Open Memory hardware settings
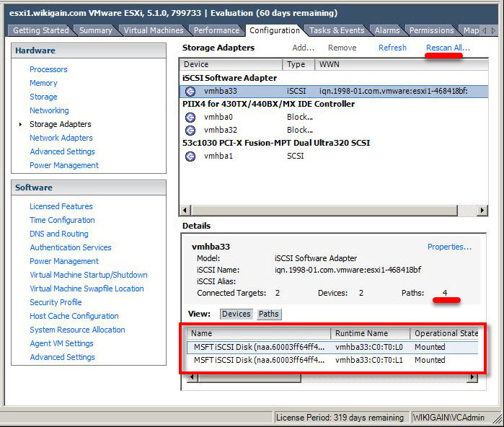This screenshot has height=427, width=504. point(43,83)
